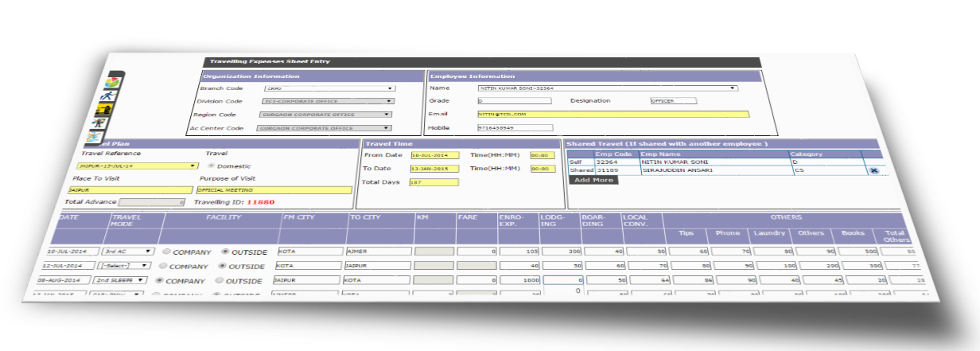This screenshot has width=980, height=351.
Task: Click the Purpose of Visit field
Action: click(x=274, y=190)
